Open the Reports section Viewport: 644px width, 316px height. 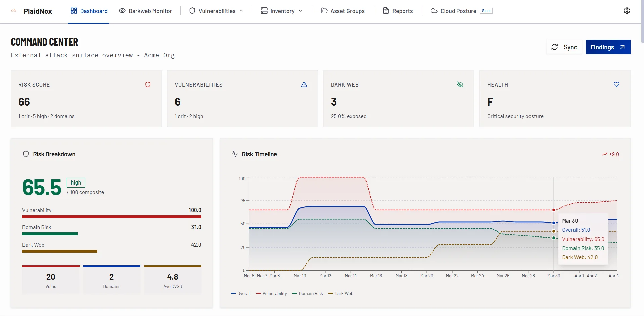pyautogui.click(x=398, y=11)
